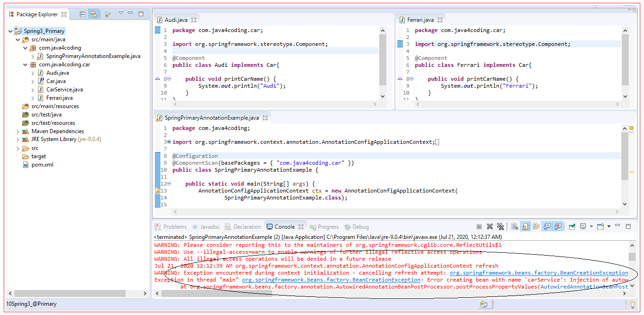Collapse all in Package Explorer
Image resolution: width=644 pixels, height=315 pixels.
[x=83, y=14]
